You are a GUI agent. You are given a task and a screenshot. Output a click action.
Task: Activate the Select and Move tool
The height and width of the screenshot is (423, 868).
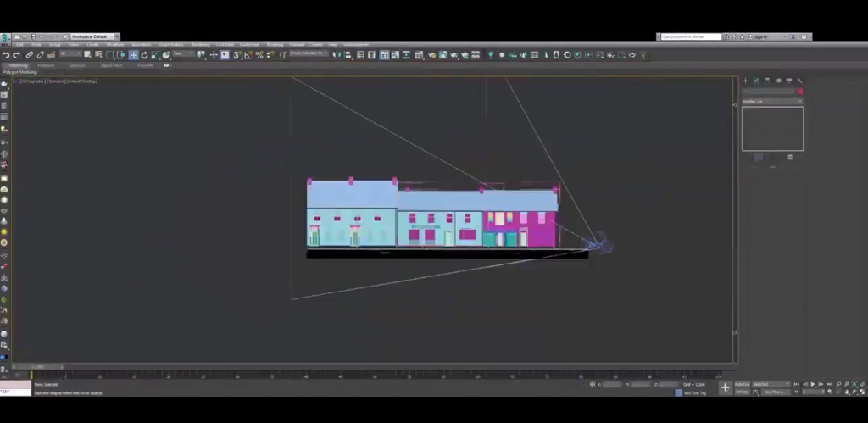[x=133, y=55]
